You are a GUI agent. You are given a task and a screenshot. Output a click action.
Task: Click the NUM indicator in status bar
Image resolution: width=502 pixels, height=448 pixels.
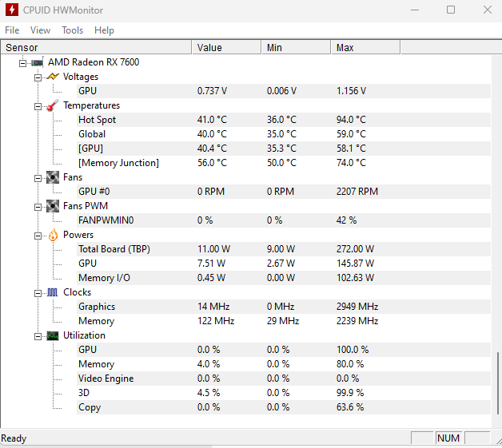click(x=448, y=438)
